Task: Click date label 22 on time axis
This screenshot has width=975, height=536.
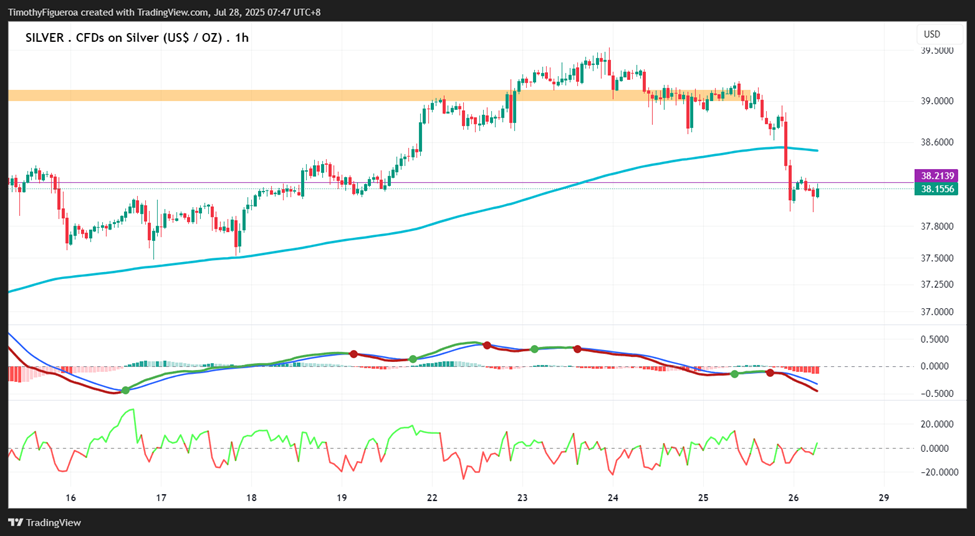Action: click(432, 497)
